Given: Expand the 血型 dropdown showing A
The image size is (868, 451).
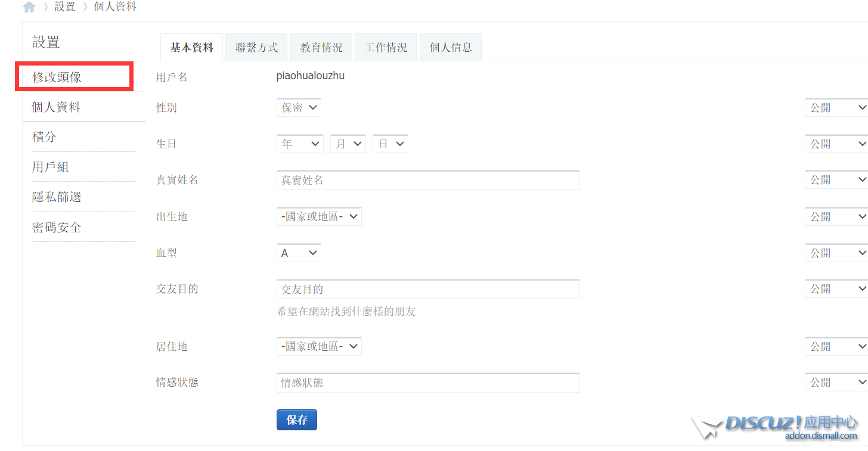Looking at the screenshot, I should point(299,253).
